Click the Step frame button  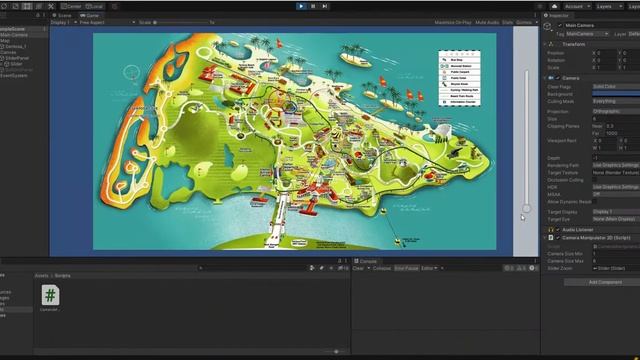[325, 6]
